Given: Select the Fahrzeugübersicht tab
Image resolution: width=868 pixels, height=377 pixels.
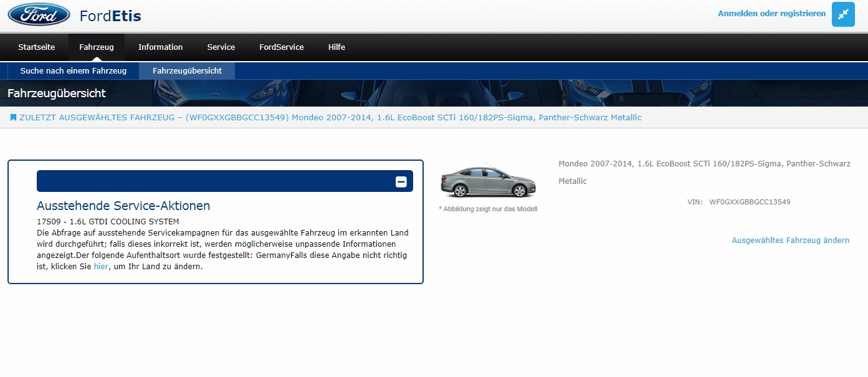Looking at the screenshot, I should click(x=187, y=71).
